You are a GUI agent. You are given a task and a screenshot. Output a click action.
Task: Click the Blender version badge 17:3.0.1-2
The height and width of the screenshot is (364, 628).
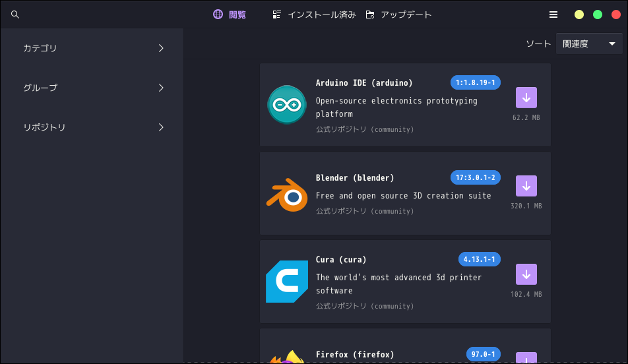tap(476, 177)
